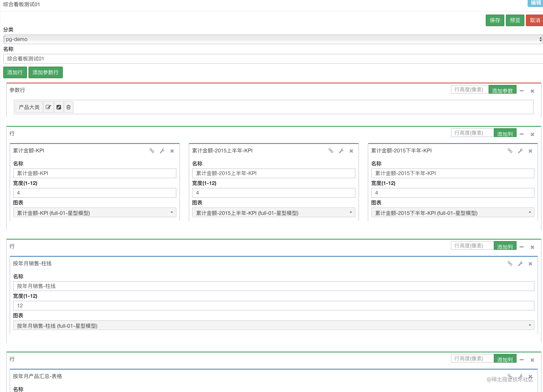
Task: Focus 宽度 field showing 12
Action: [x=274, y=306]
